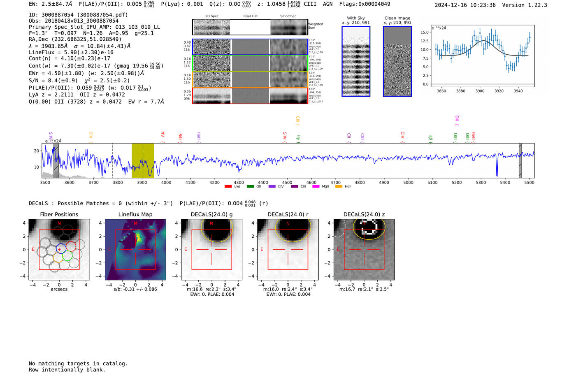Click the Weighted Sum 2D spectrum strip
Screen dimensions: 576x392
[250, 27]
